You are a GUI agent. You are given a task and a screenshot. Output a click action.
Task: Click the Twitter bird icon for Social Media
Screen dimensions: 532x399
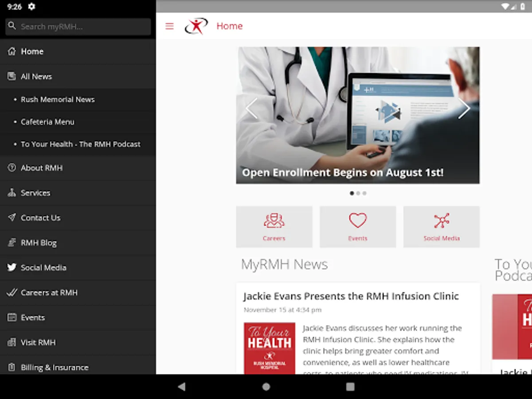click(12, 268)
